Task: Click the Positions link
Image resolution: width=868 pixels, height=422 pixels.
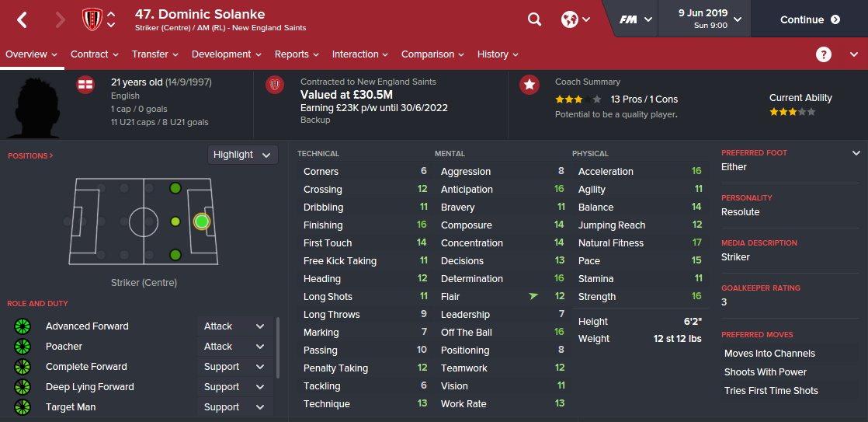Action: tap(31, 156)
